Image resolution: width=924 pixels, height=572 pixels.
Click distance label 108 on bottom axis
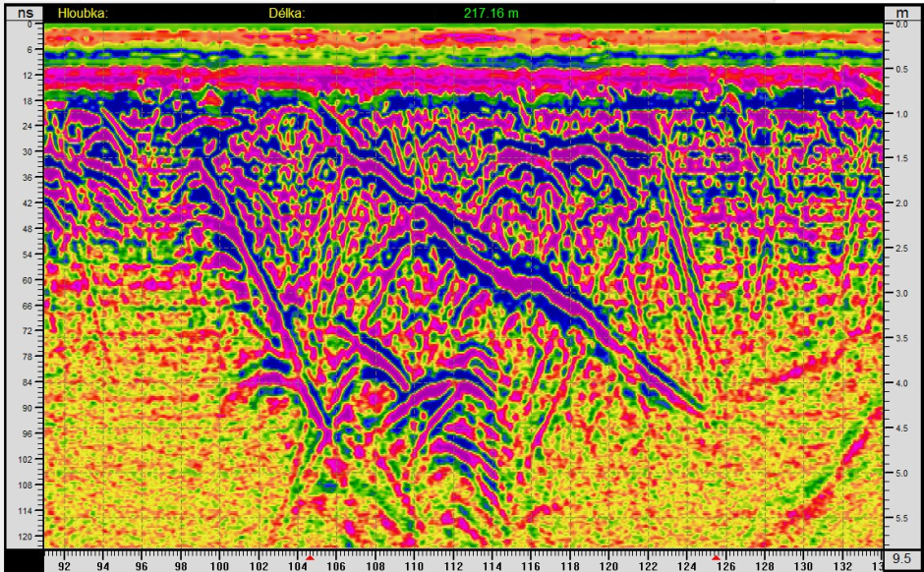pos(375,567)
